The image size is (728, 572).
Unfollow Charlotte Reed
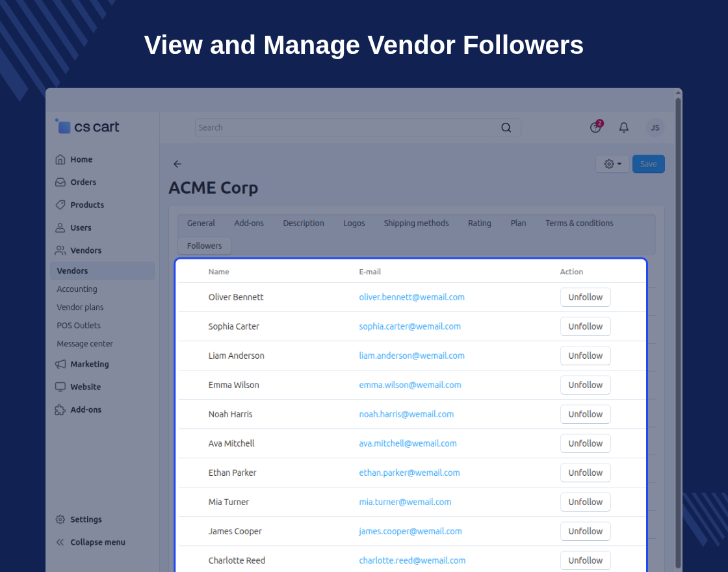tap(585, 560)
